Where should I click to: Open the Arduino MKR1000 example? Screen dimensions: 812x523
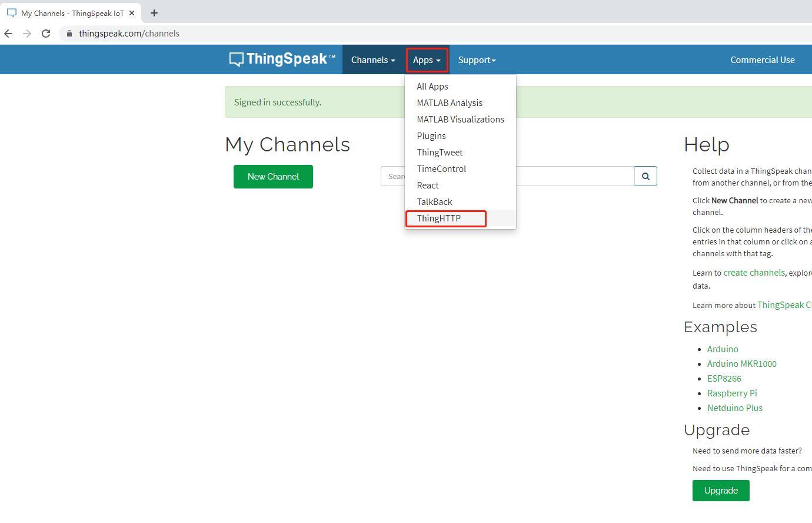point(742,363)
